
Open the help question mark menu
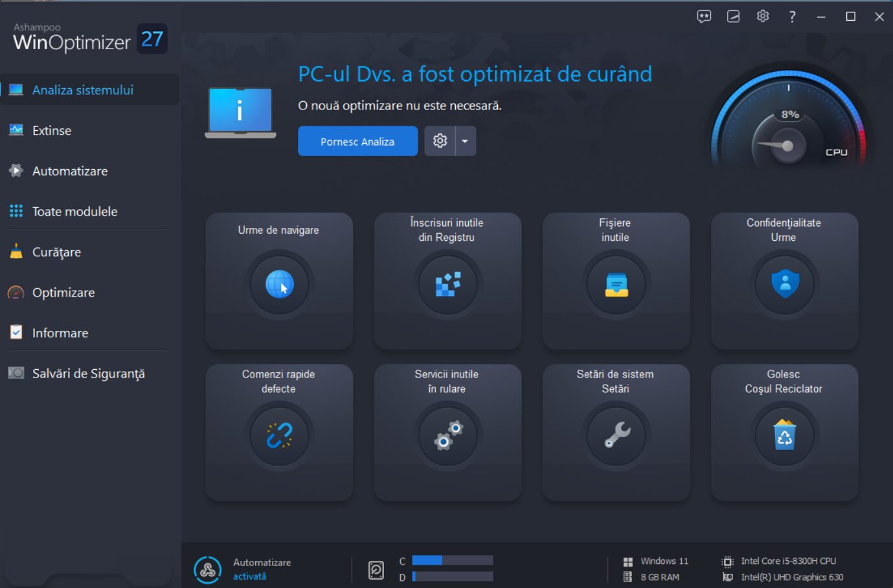point(792,16)
